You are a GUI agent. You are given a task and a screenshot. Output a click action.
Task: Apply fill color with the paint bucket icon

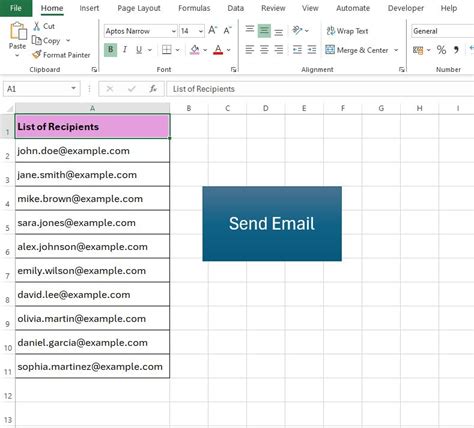pyautogui.click(x=195, y=50)
